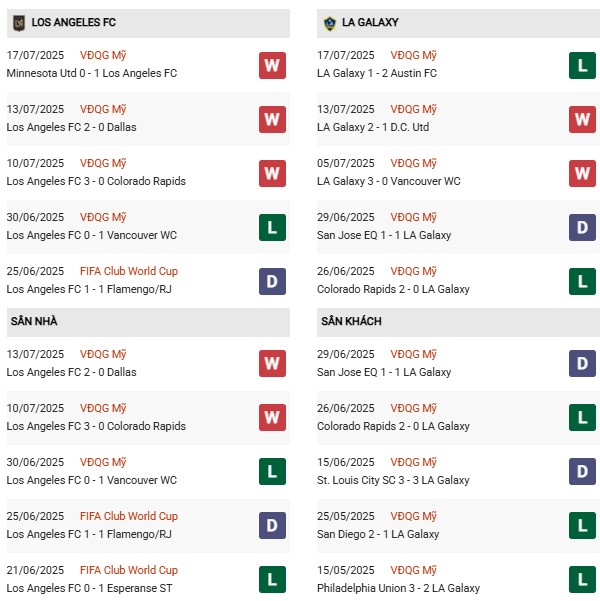Screen dimensions: 600x601
Task: Open FIFA Club World Cup link for Esperanse match
Action: 128,570
